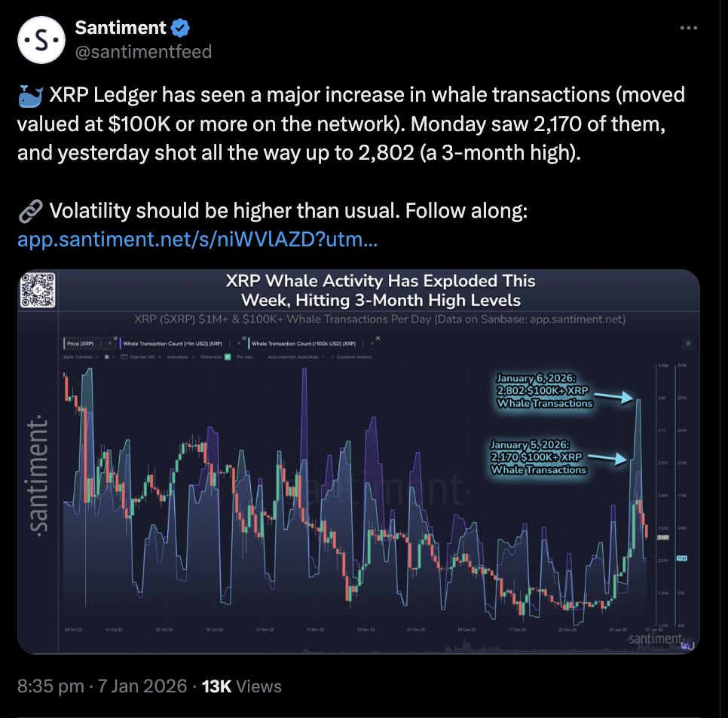Open the Interval: 12h dropdown
Image resolution: width=728 pixels, height=718 pixels.
click(x=145, y=357)
